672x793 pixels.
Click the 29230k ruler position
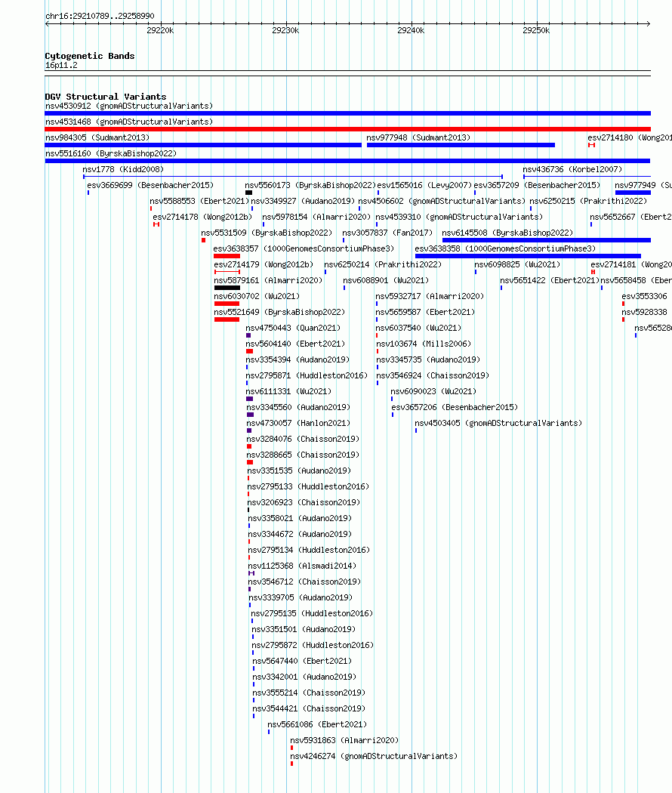pyautogui.click(x=285, y=30)
